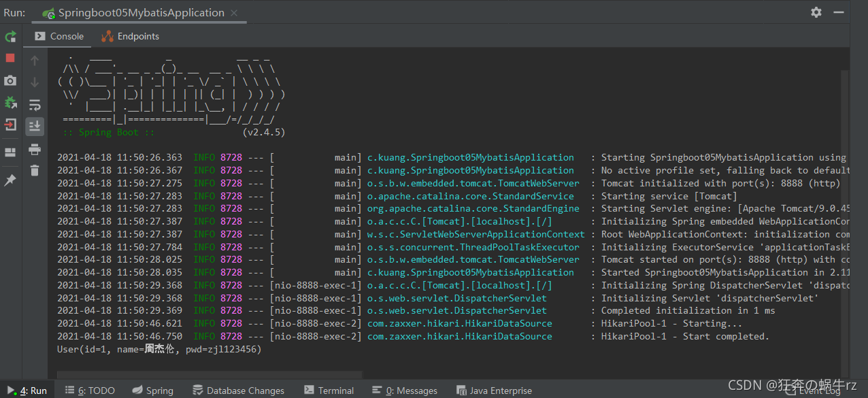This screenshot has height=398, width=868.
Task: Click org.apache.catalina.core.StandardEngine logger
Action: 473,208
